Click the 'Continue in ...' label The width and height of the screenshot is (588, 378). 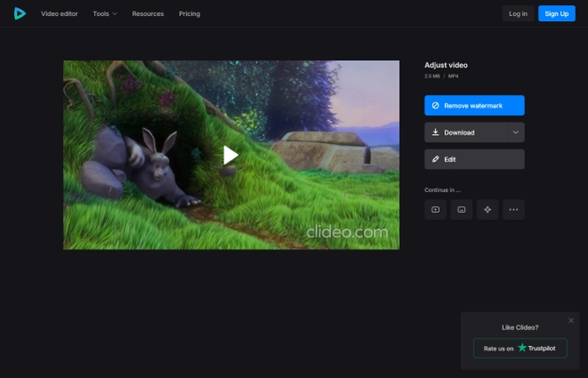[442, 190]
